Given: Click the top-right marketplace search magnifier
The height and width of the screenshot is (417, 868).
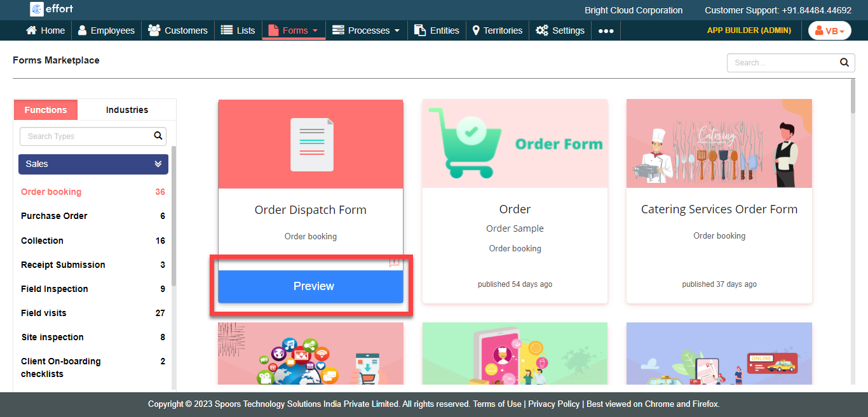Looking at the screenshot, I should (844, 63).
